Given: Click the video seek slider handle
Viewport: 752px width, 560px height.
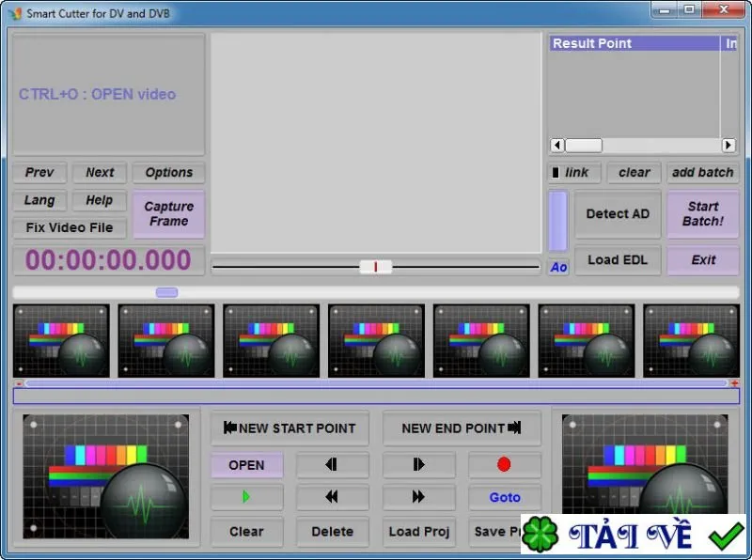Looking at the screenshot, I should (375, 267).
